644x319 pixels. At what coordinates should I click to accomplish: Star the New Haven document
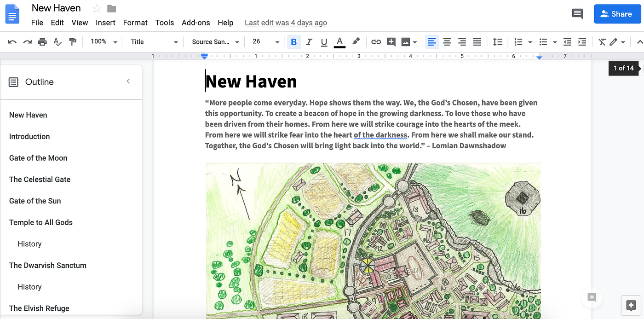click(97, 8)
